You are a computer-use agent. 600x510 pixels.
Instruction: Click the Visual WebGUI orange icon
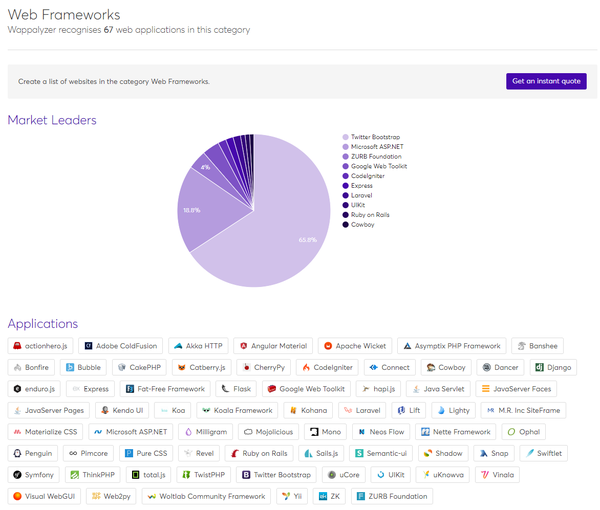17,496
